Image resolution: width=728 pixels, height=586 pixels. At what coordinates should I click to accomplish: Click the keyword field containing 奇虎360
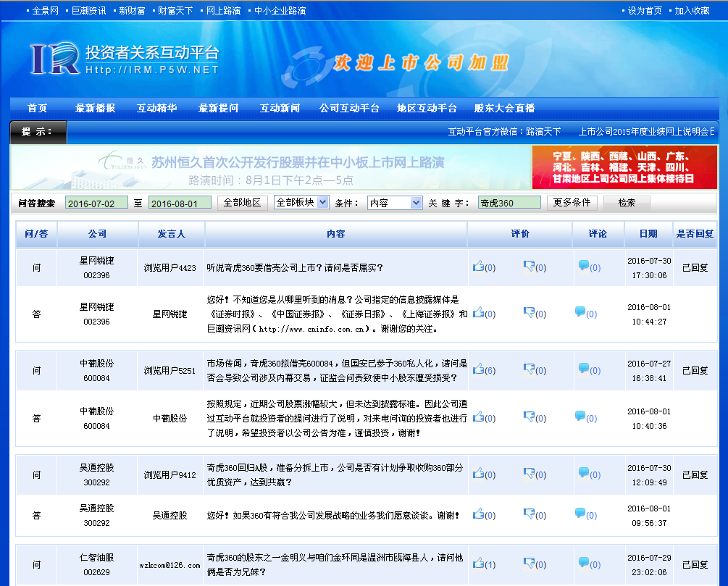click(x=509, y=204)
